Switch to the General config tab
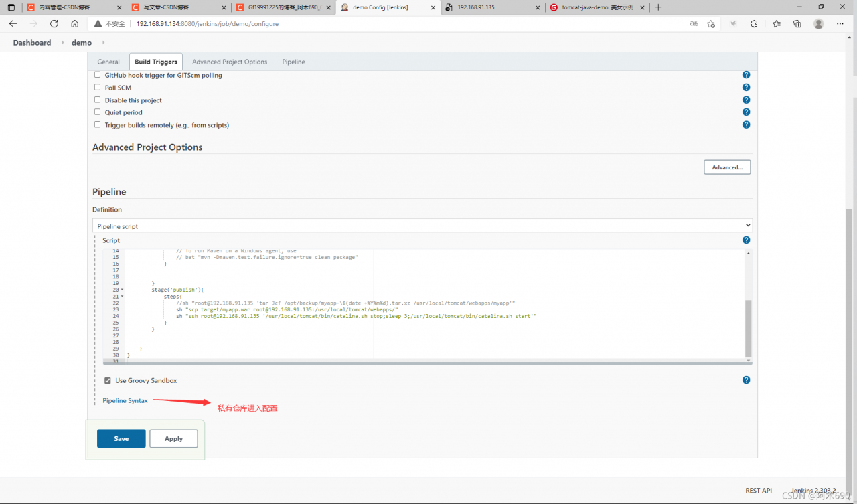Screen dimensions: 857x504 pos(108,62)
